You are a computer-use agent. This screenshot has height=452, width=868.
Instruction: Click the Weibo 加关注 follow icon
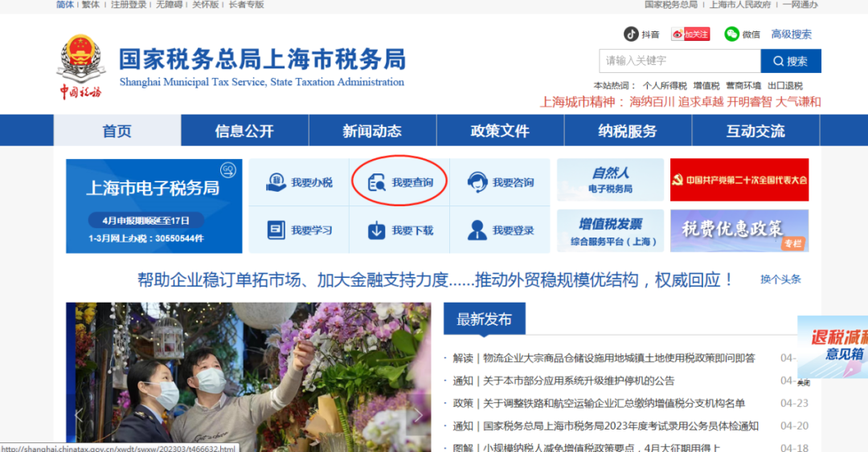(690, 35)
